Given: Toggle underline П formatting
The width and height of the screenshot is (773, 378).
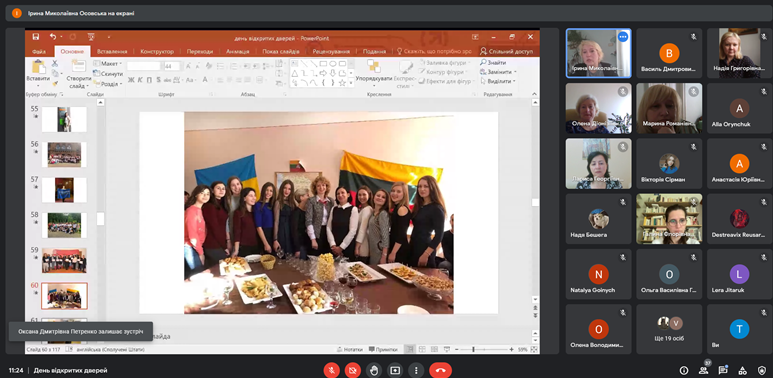Looking at the screenshot, I should (x=149, y=80).
